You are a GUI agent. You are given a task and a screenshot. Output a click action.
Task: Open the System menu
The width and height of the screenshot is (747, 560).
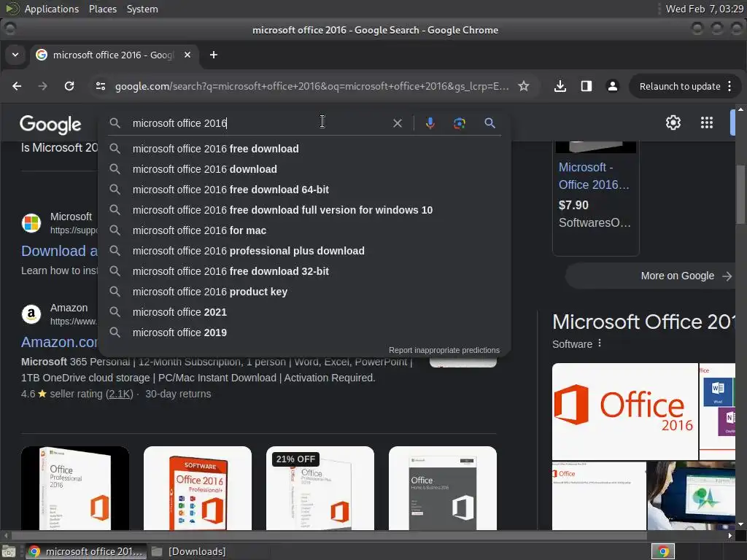[x=142, y=9]
